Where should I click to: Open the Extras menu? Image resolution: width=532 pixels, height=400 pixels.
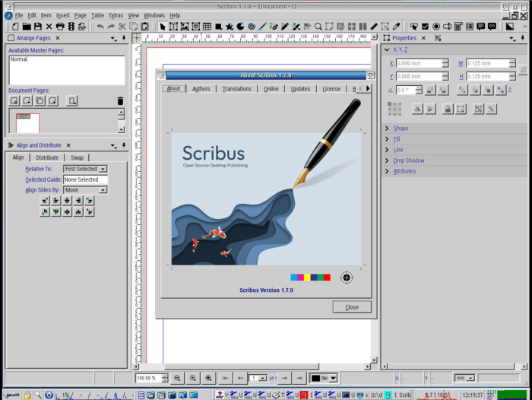tap(116, 15)
